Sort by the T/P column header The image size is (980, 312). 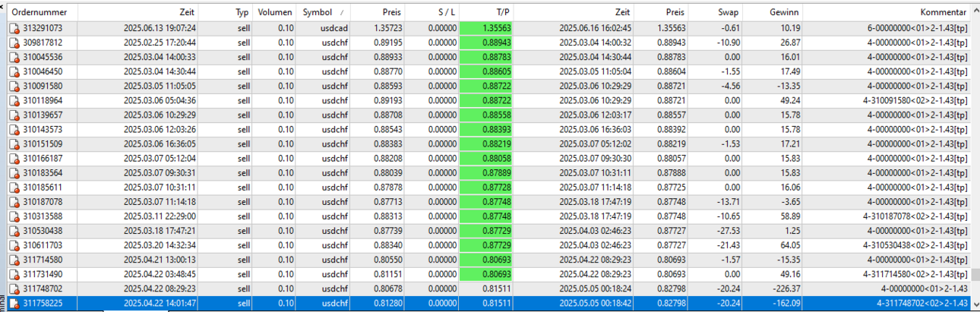(x=486, y=13)
